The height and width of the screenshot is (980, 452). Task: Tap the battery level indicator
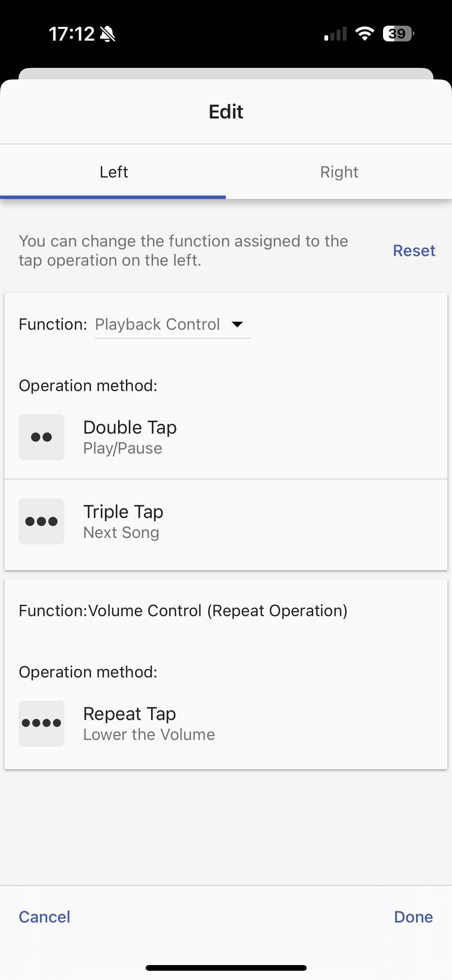(398, 34)
